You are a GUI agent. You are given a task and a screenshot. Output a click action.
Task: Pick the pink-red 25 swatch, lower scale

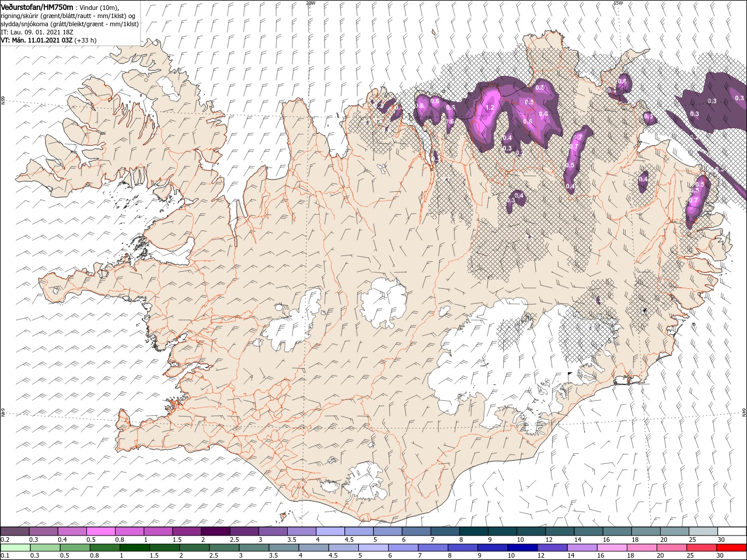point(701,548)
